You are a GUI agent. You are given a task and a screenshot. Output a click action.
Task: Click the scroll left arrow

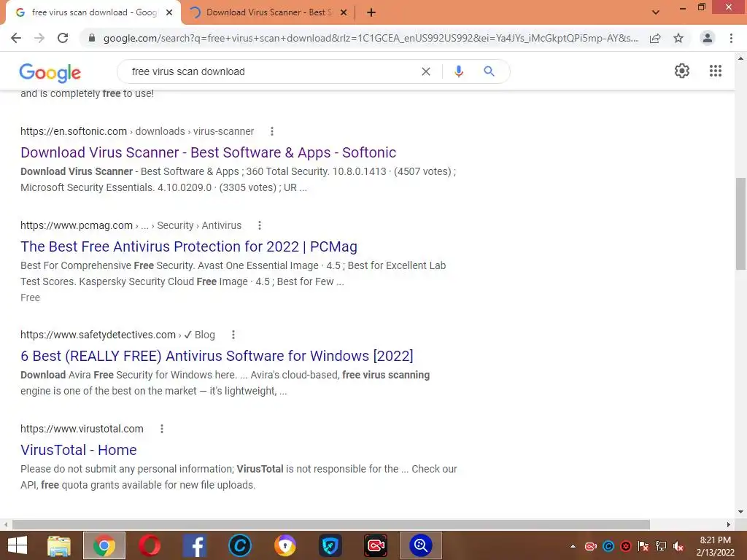[x=5, y=524]
